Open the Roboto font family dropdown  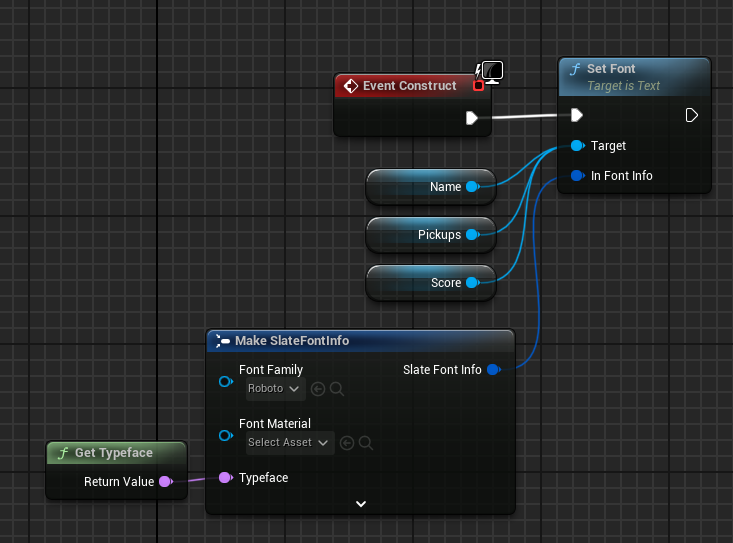click(x=276, y=389)
